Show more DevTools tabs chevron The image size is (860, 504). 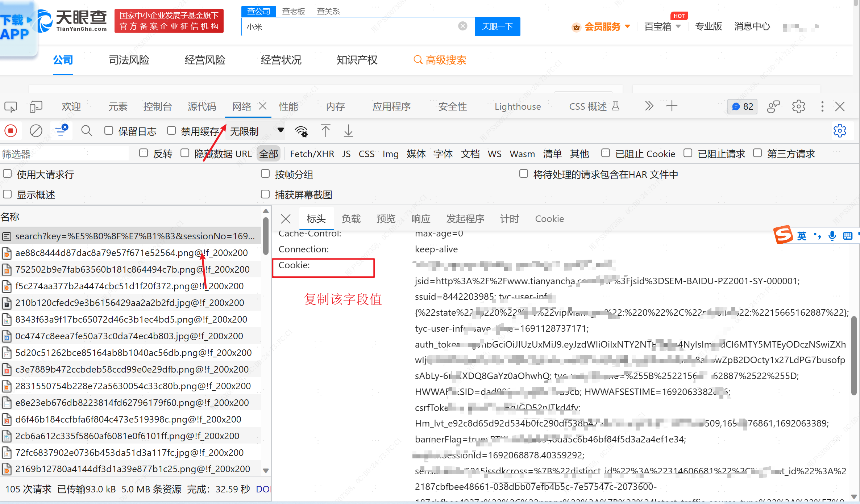(x=649, y=106)
